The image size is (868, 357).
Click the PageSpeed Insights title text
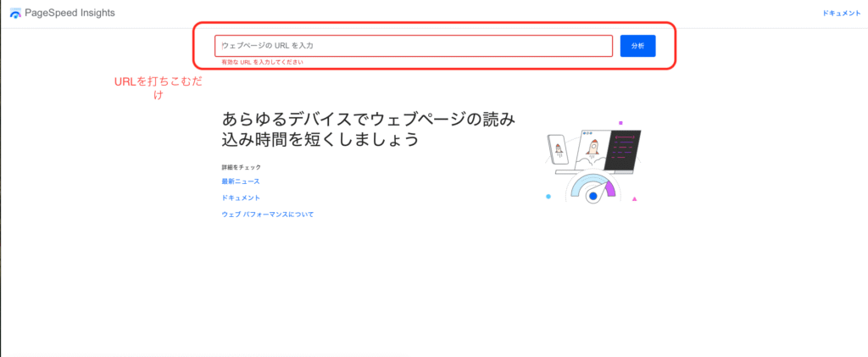click(70, 14)
